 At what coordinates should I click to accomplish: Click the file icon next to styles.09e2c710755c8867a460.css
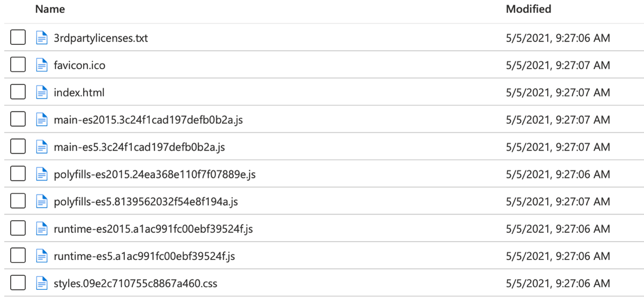[42, 283]
